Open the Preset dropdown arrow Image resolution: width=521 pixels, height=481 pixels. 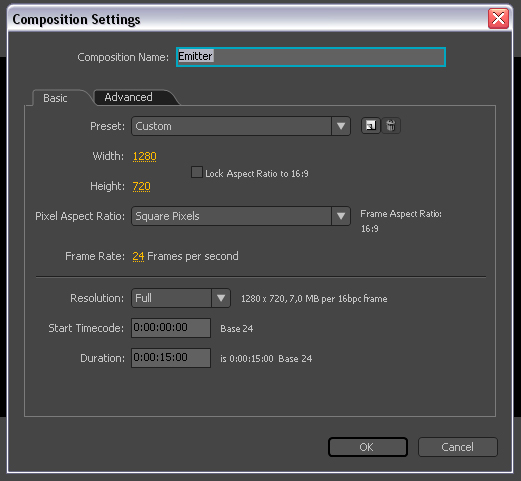pyautogui.click(x=341, y=126)
